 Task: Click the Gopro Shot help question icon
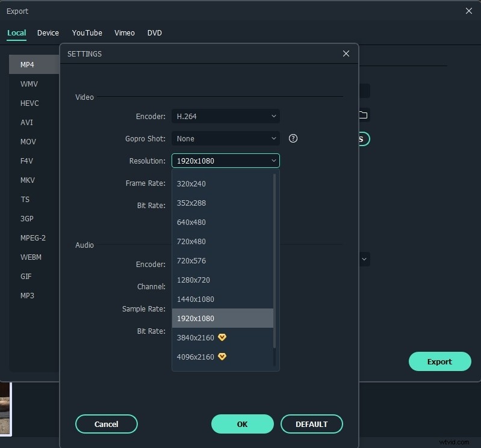click(x=293, y=138)
